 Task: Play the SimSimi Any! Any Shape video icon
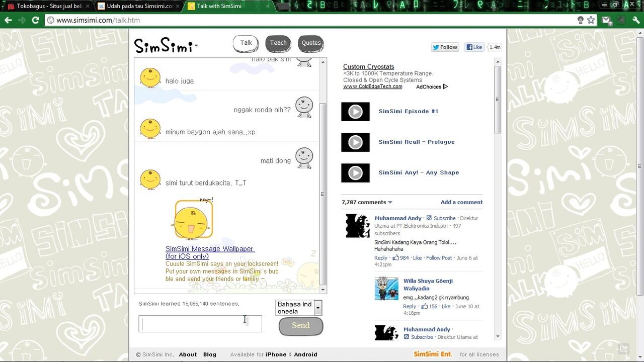click(x=355, y=173)
